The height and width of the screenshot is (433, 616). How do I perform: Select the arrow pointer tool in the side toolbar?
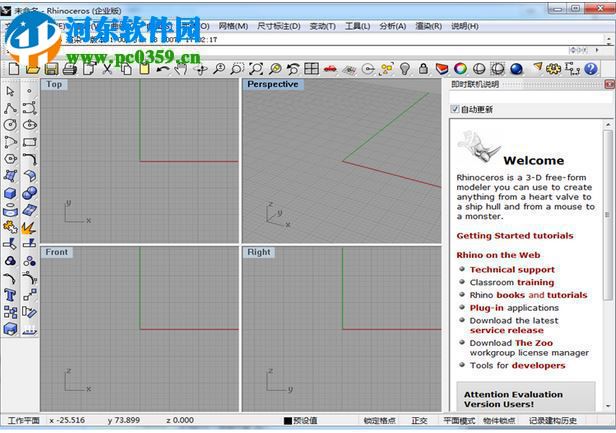[x=10, y=91]
